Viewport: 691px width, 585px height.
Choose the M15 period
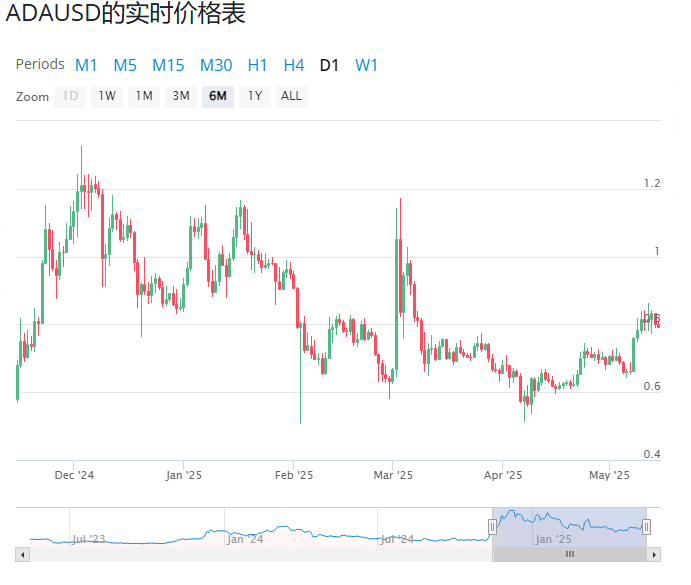(x=168, y=65)
